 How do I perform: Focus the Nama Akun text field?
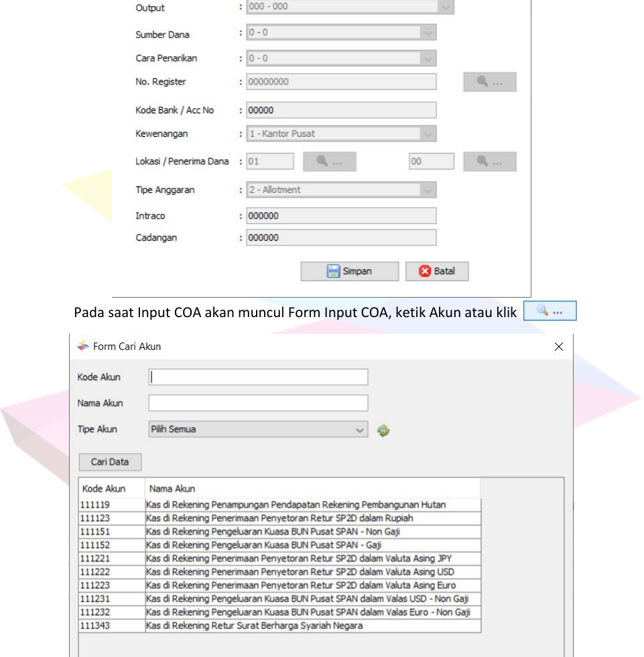pyautogui.click(x=258, y=403)
